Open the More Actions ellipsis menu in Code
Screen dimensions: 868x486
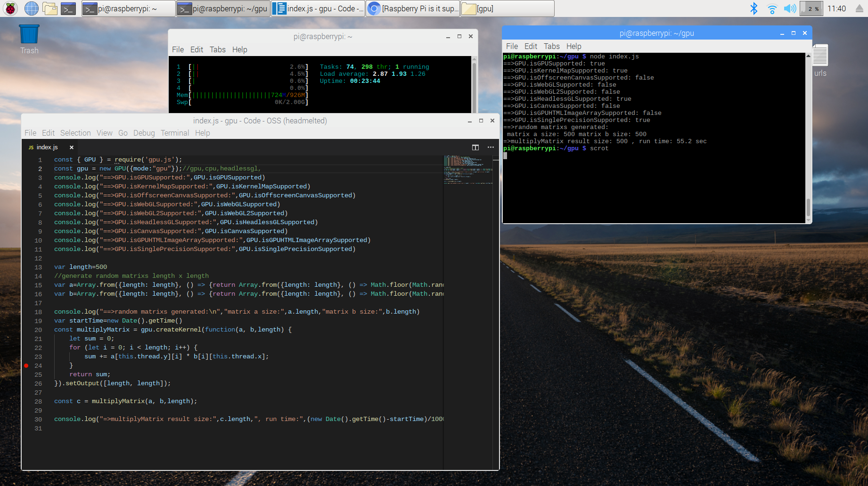pos(490,147)
